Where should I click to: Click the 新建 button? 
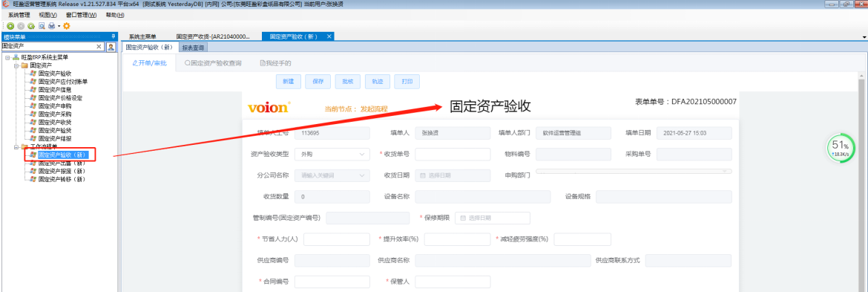[288, 82]
